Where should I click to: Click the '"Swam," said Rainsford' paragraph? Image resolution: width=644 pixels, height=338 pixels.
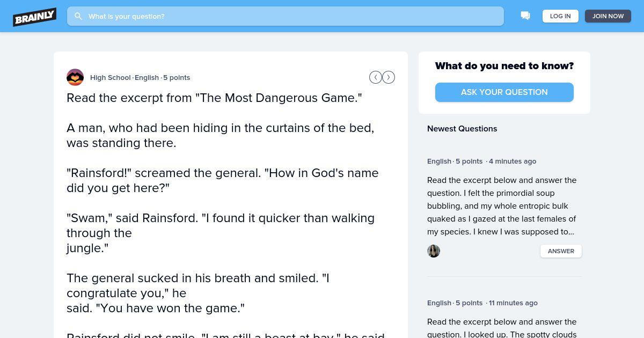click(221, 233)
